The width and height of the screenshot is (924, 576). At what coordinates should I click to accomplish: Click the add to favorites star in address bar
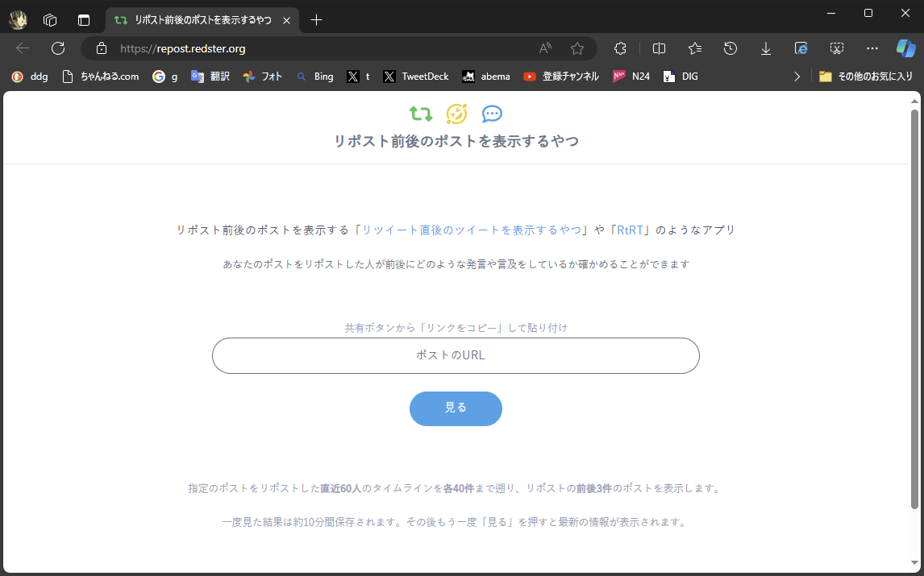pyautogui.click(x=577, y=48)
